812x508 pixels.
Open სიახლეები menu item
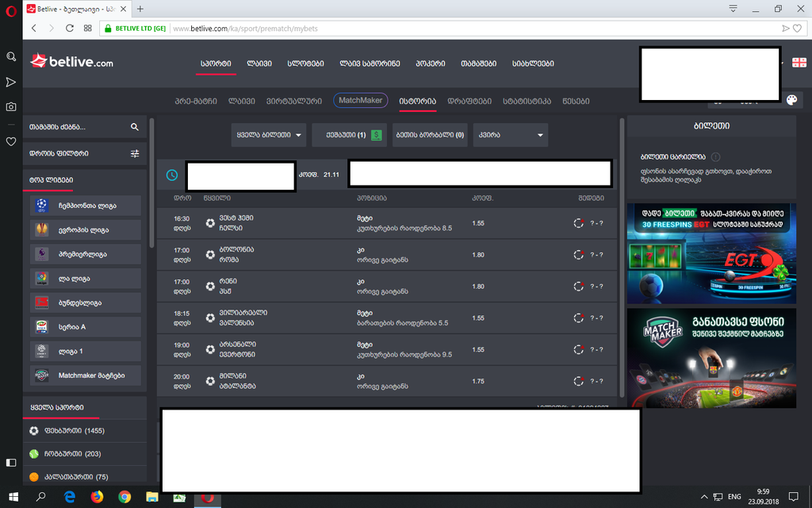pos(533,63)
